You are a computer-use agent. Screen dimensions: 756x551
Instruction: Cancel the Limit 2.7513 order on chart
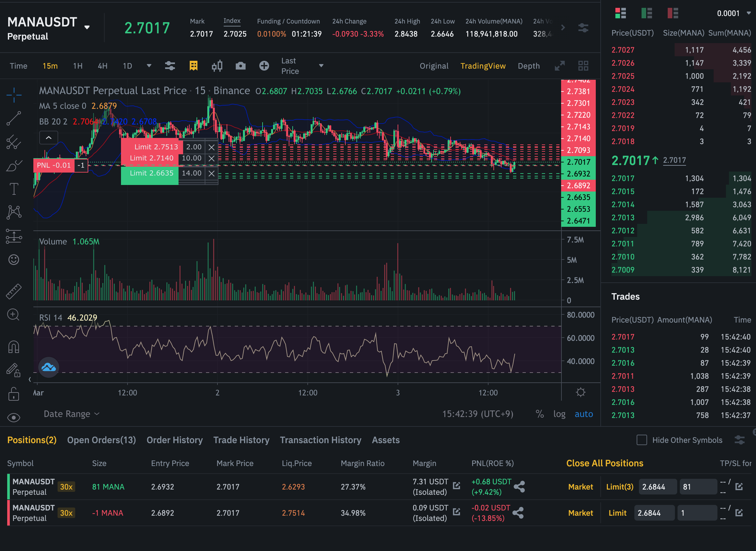(212, 147)
